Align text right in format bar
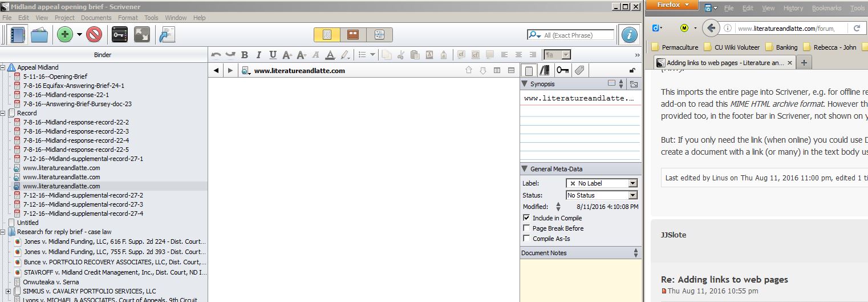 [533, 55]
